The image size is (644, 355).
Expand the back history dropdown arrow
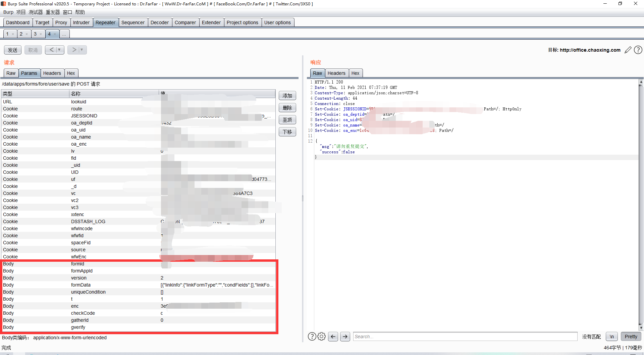tap(59, 50)
